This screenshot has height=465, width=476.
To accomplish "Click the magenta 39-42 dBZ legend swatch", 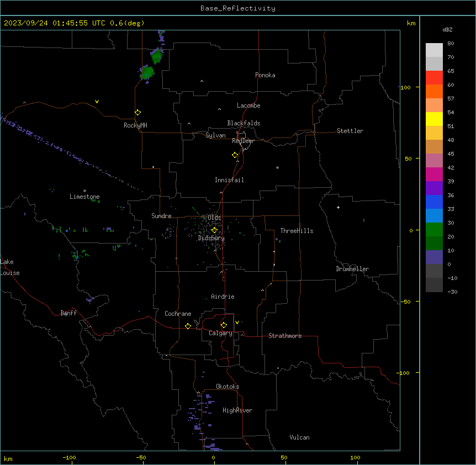I will click(434, 174).
